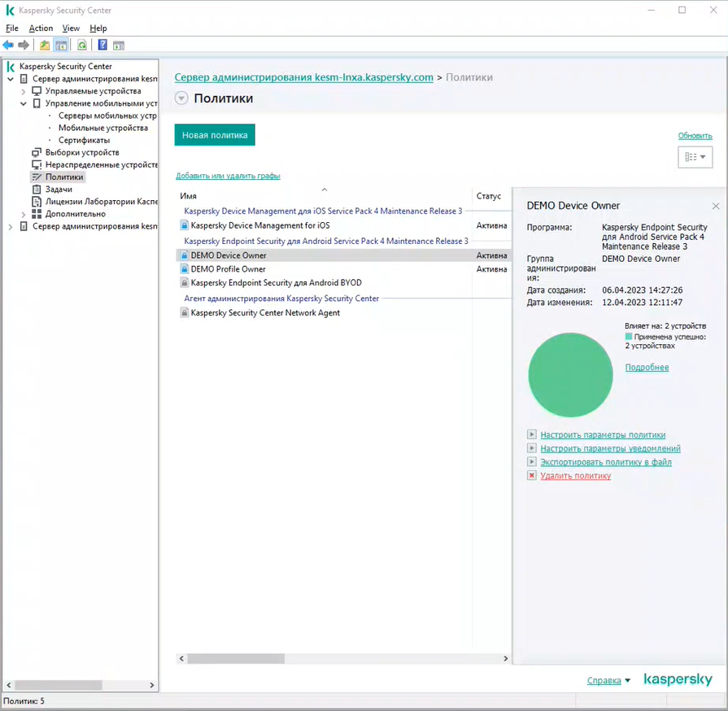Click the second administration server icon in tree

24,226
